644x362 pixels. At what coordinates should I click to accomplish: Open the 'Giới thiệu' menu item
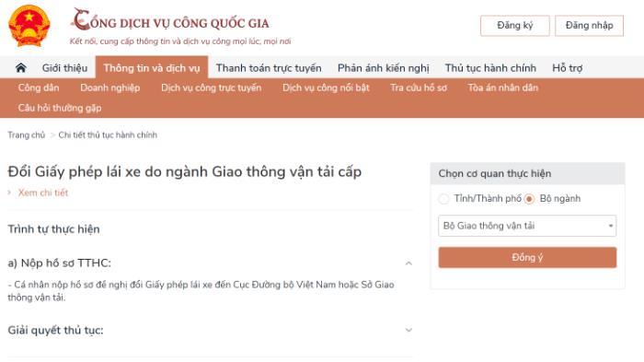(x=65, y=68)
